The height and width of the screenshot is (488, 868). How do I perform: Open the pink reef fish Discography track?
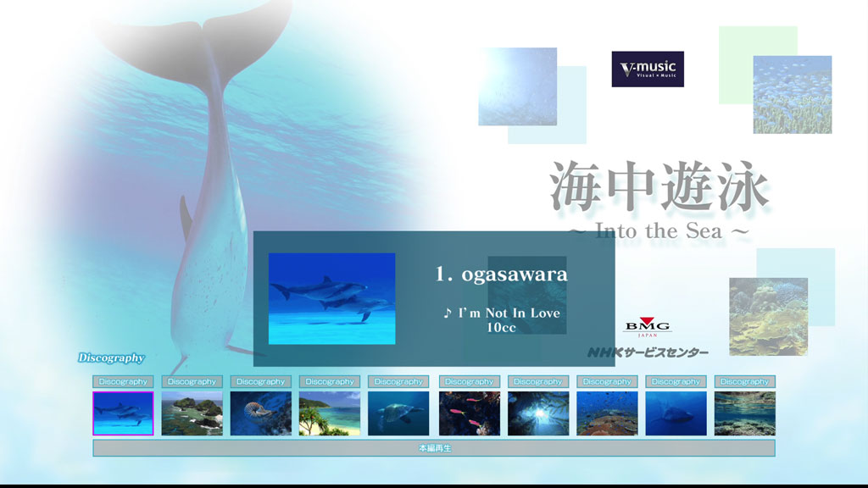pyautogui.click(x=468, y=414)
